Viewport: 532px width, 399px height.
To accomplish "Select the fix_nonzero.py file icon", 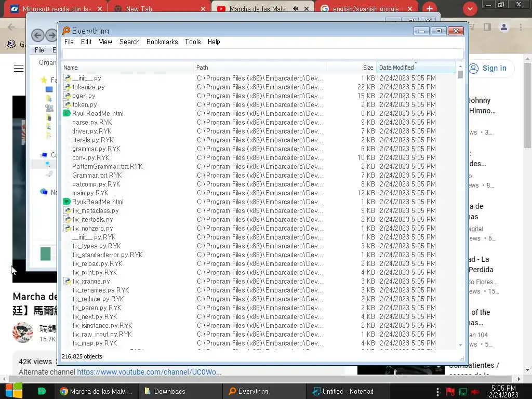I will (x=67, y=228).
